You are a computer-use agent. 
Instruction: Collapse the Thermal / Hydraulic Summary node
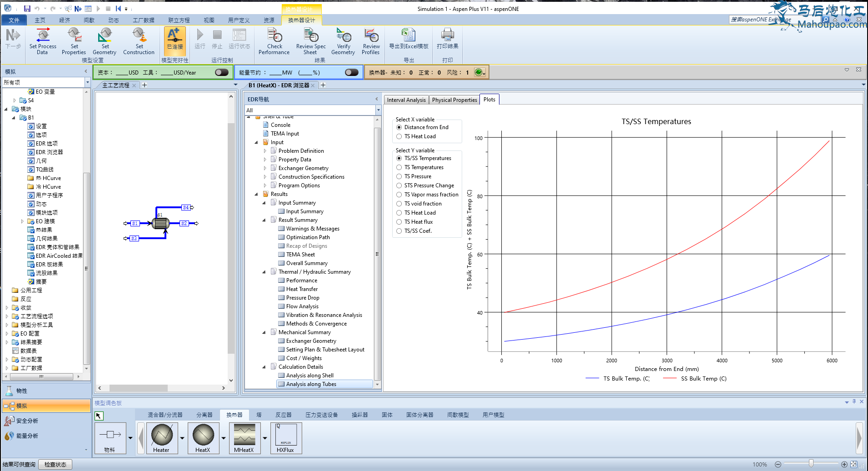tap(264, 272)
